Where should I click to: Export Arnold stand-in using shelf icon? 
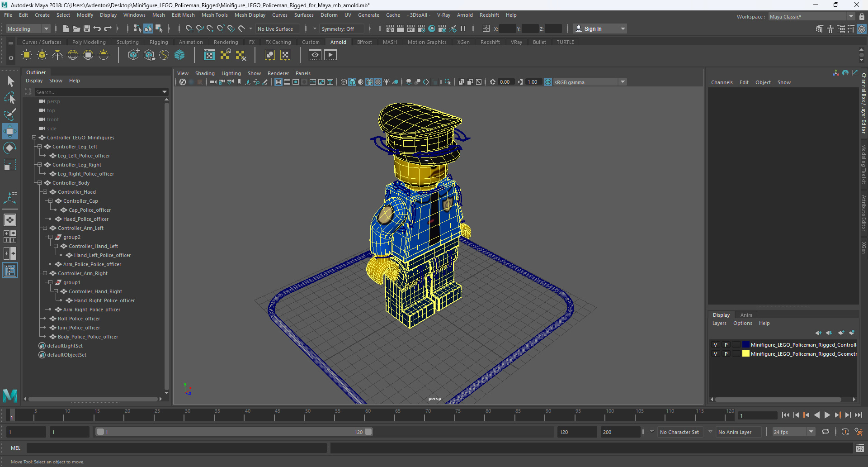(149, 55)
